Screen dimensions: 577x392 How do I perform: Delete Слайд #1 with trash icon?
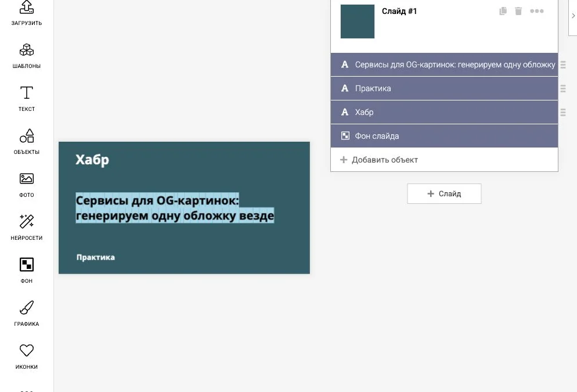(x=518, y=11)
